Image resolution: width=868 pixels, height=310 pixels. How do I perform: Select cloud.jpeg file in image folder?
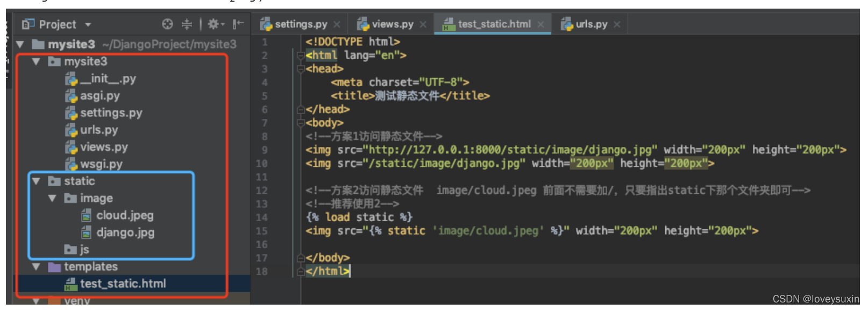coord(125,215)
